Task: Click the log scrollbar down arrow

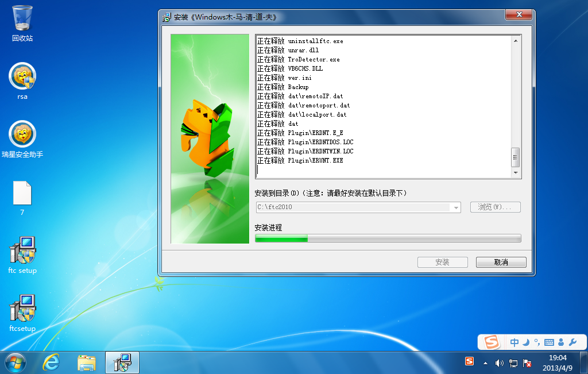Action: pyautogui.click(x=516, y=172)
